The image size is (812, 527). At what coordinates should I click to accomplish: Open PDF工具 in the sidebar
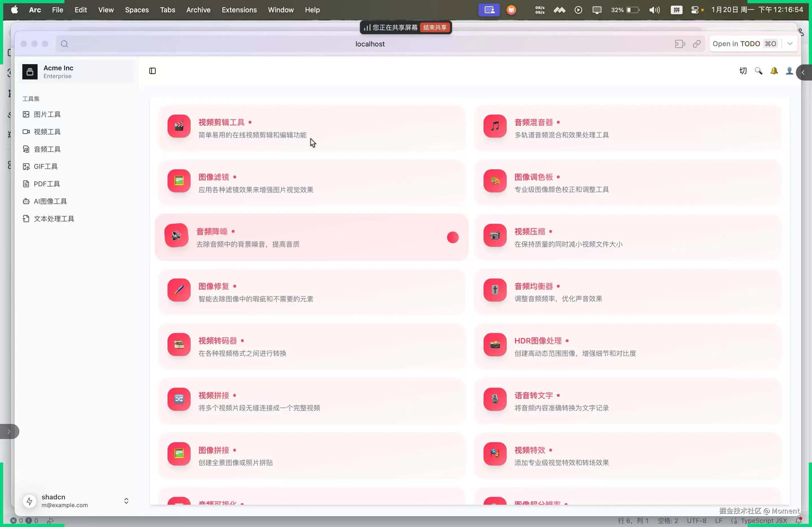coord(76,184)
